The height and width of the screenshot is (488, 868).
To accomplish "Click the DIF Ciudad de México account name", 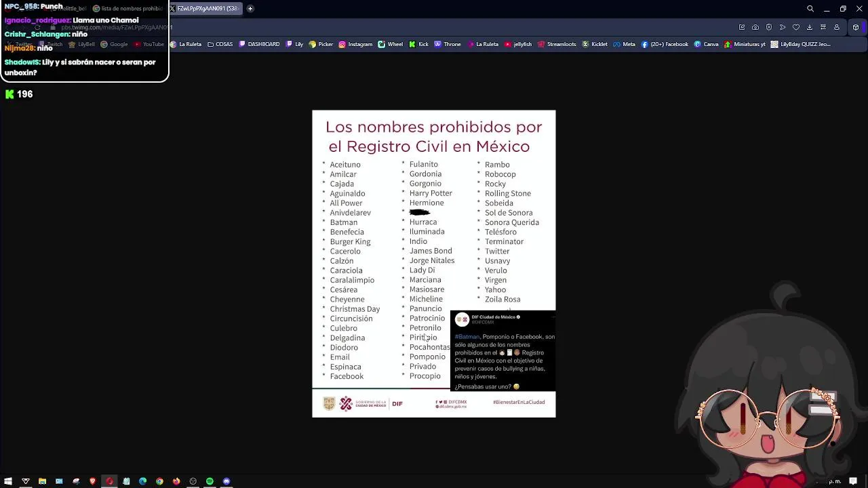I will click(494, 317).
